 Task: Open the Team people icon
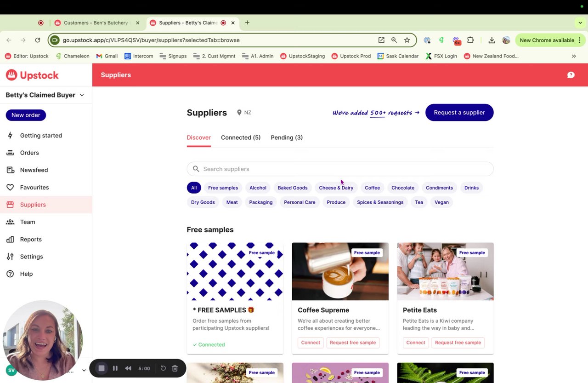tap(10, 222)
